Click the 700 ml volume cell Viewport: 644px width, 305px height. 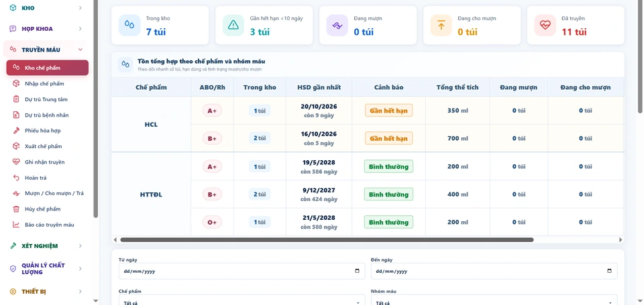(458, 138)
